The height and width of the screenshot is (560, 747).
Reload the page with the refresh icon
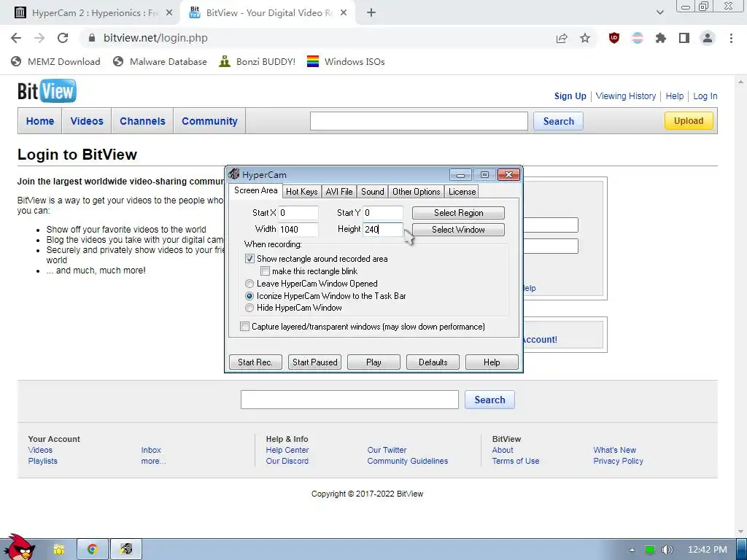point(63,38)
